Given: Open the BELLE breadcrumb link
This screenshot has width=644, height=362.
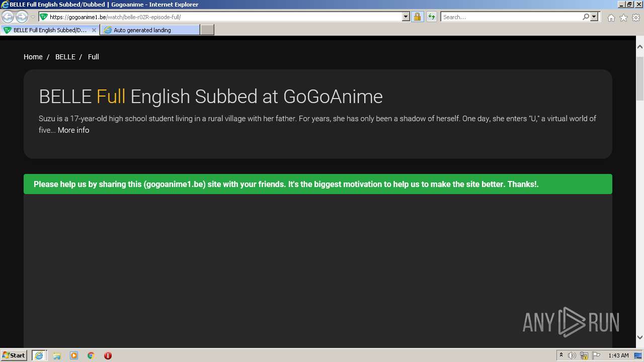Looking at the screenshot, I should pyautogui.click(x=65, y=57).
